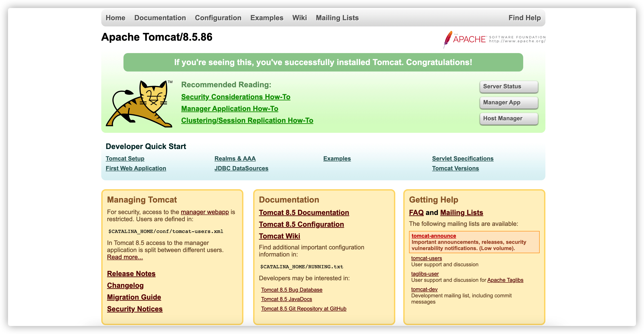The image size is (644, 334).
Task: Open the JDBC DataSources quick start
Action: [x=241, y=168]
